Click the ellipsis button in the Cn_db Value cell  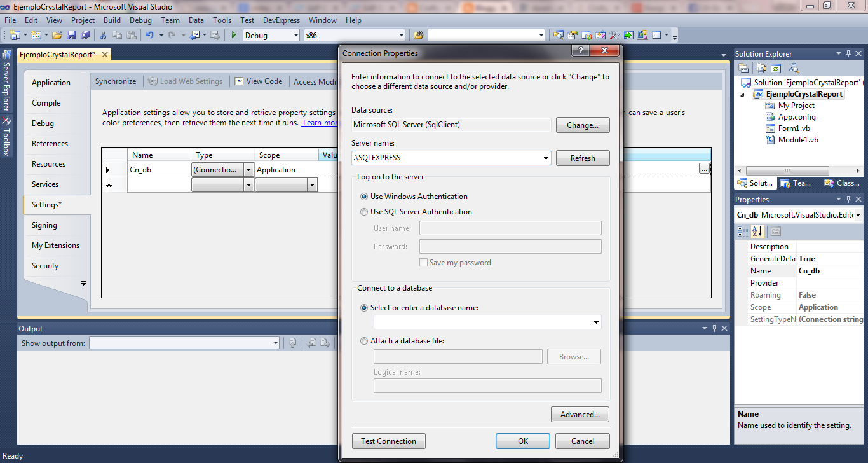pos(703,169)
